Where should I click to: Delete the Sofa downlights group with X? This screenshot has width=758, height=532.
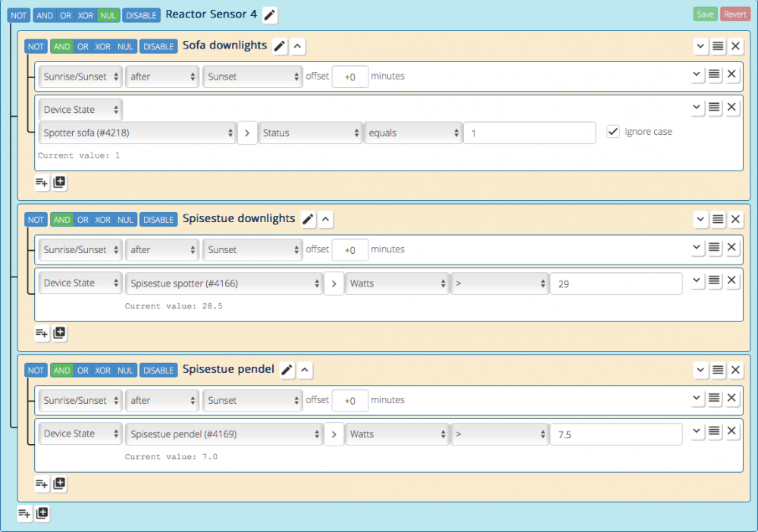click(x=735, y=46)
